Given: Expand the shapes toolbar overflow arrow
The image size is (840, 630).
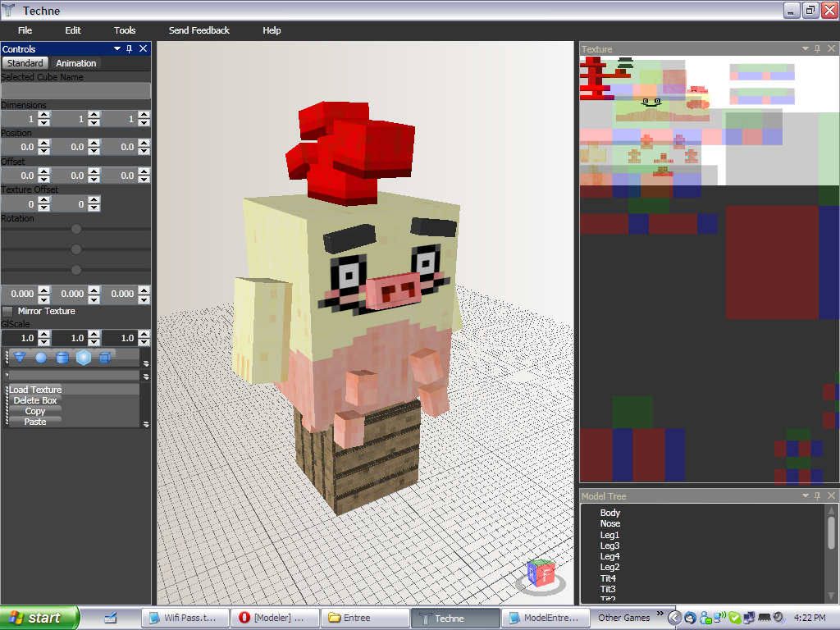Looking at the screenshot, I should tap(146, 363).
